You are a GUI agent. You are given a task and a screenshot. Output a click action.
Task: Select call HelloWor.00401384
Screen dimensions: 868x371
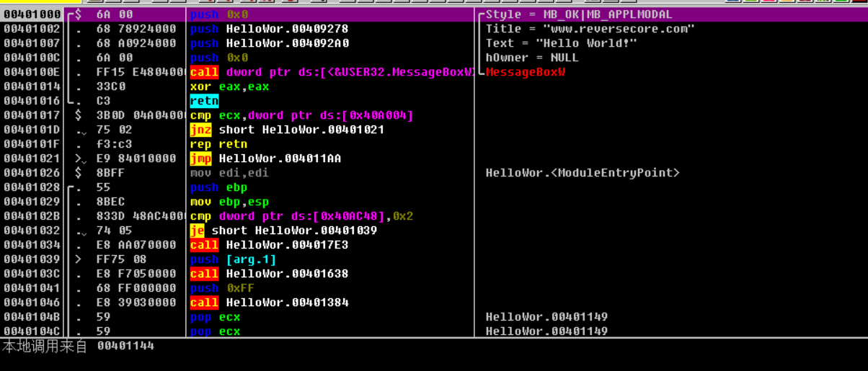click(x=269, y=303)
